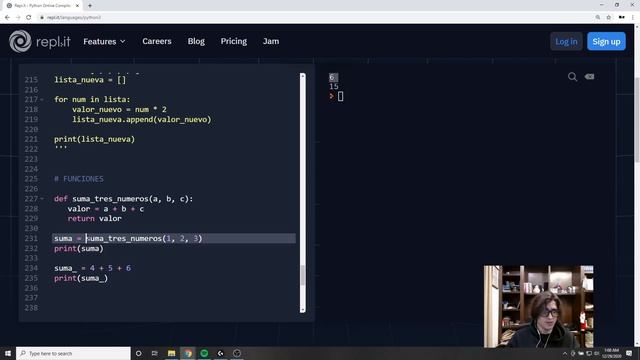Show hidden system tray icons
Image resolution: width=640 pixels, height=360 pixels.
tap(565, 353)
